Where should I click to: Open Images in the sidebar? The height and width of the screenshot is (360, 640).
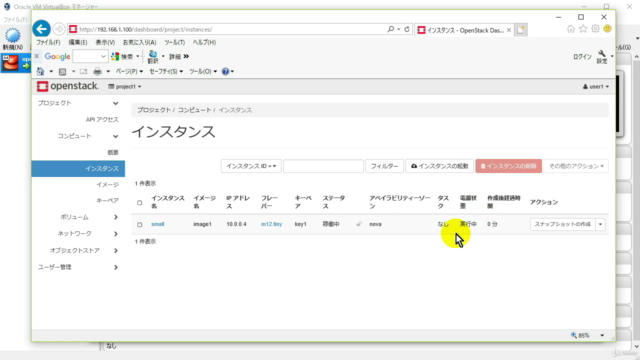click(x=107, y=184)
